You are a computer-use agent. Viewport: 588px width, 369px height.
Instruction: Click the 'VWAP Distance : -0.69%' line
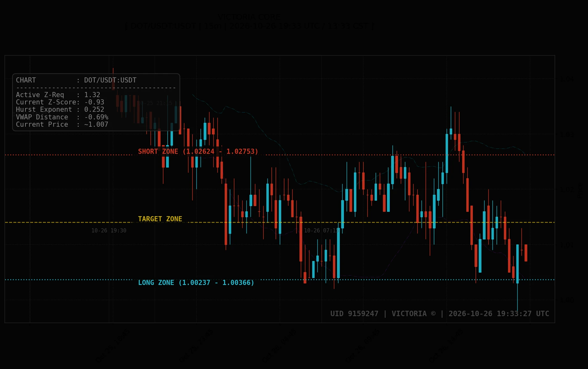point(62,117)
